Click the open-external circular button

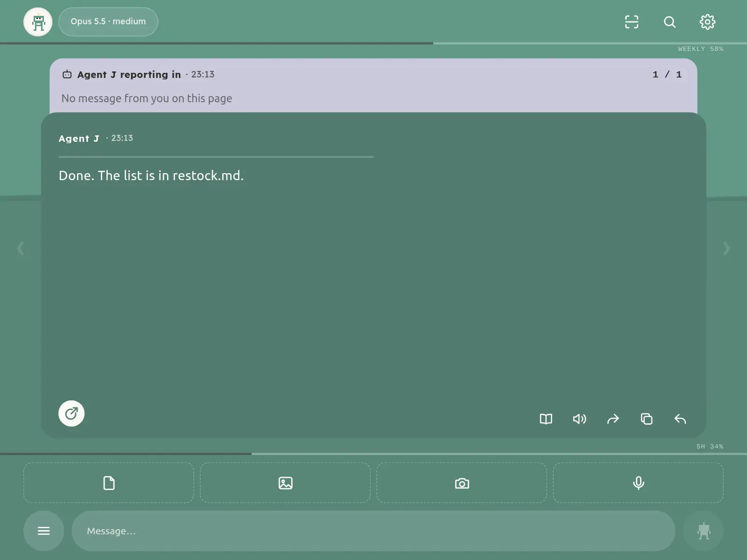click(x=71, y=413)
